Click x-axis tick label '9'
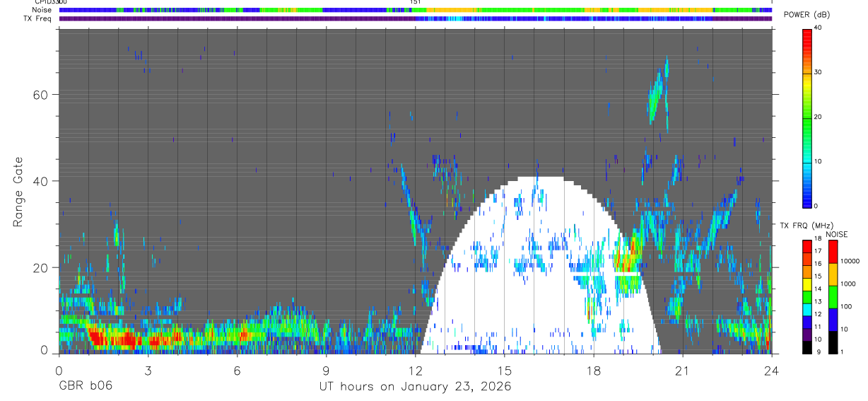 click(x=326, y=370)
